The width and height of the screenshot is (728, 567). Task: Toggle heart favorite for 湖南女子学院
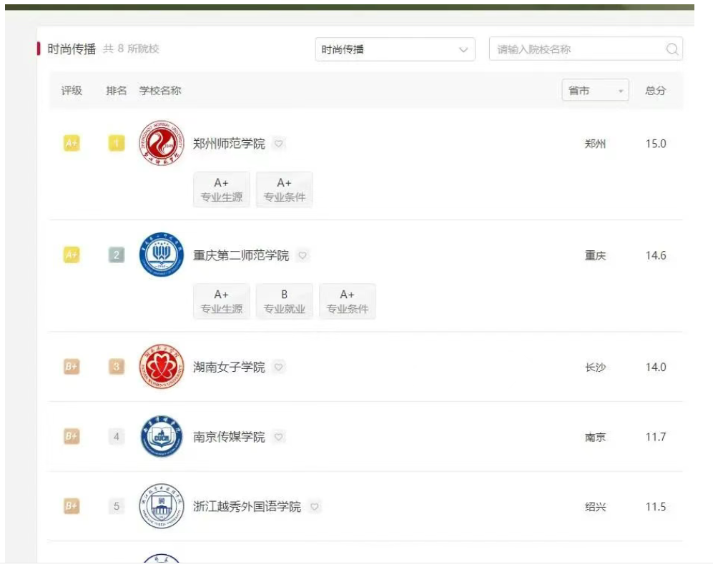(279, 367)
